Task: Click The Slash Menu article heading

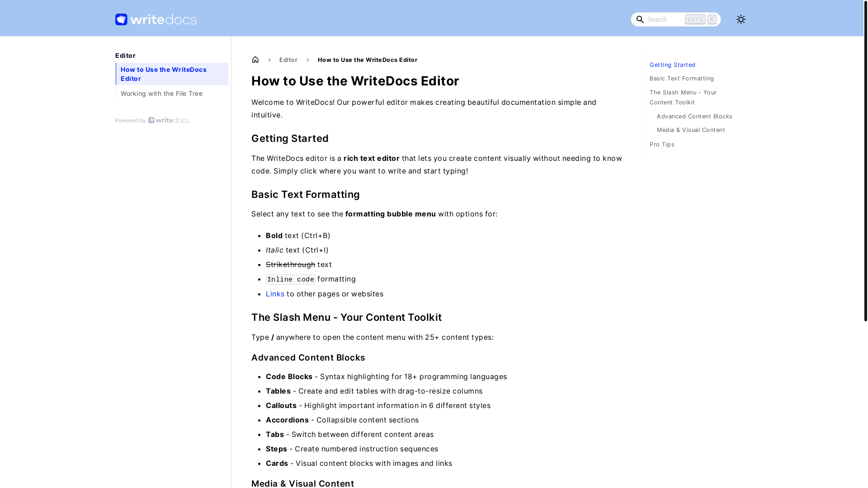Action: (347, 317)
